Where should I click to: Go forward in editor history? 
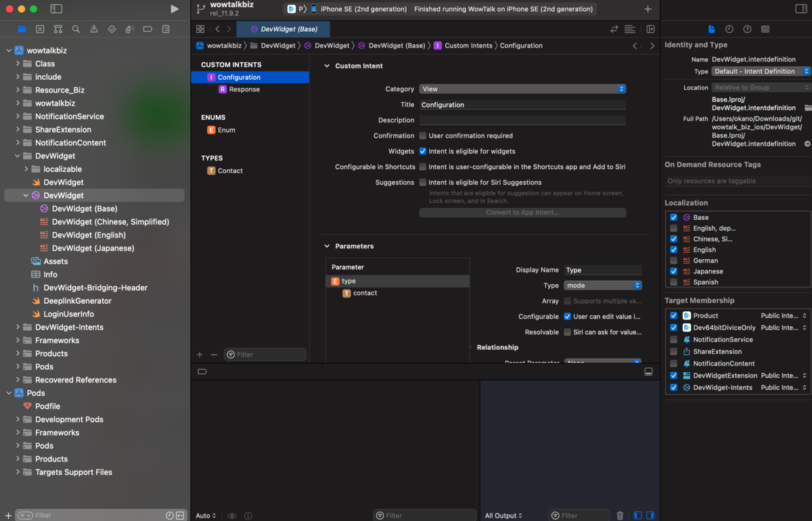tap(229, 29)
